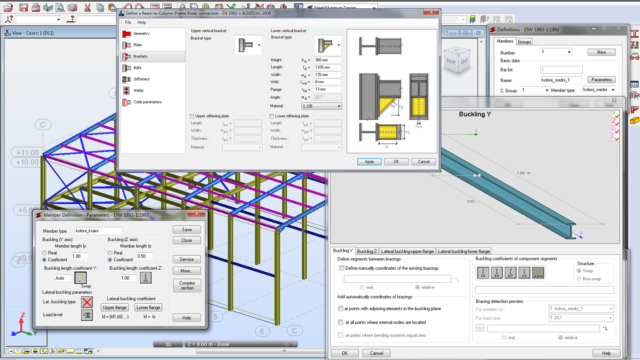Check at points with adjoining elements option

pos(340,309)
